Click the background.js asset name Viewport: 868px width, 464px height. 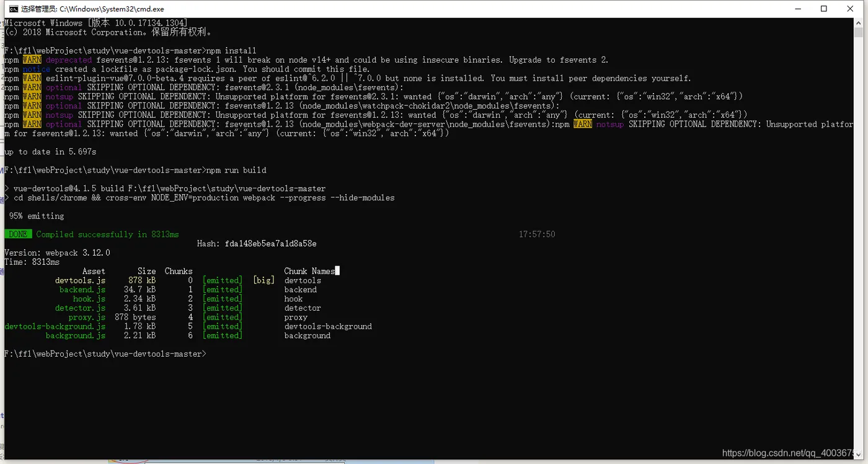pos(76,336)
